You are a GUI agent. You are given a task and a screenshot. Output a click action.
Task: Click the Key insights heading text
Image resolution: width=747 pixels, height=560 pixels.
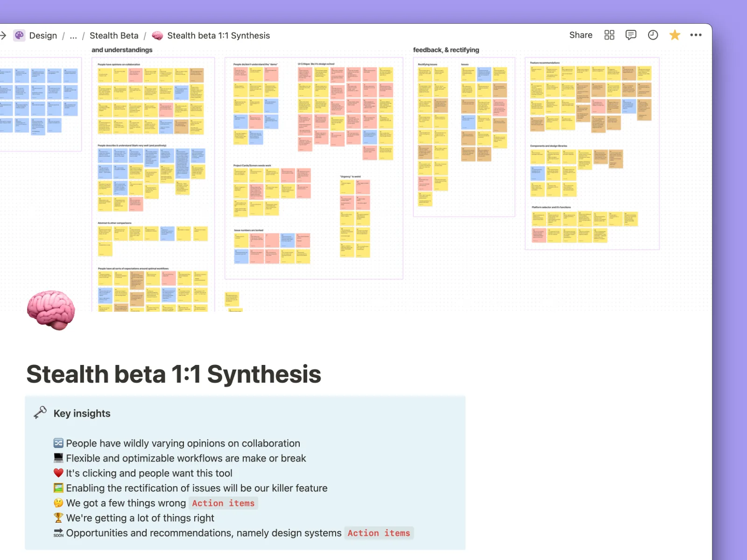click(x=82, y=413)
